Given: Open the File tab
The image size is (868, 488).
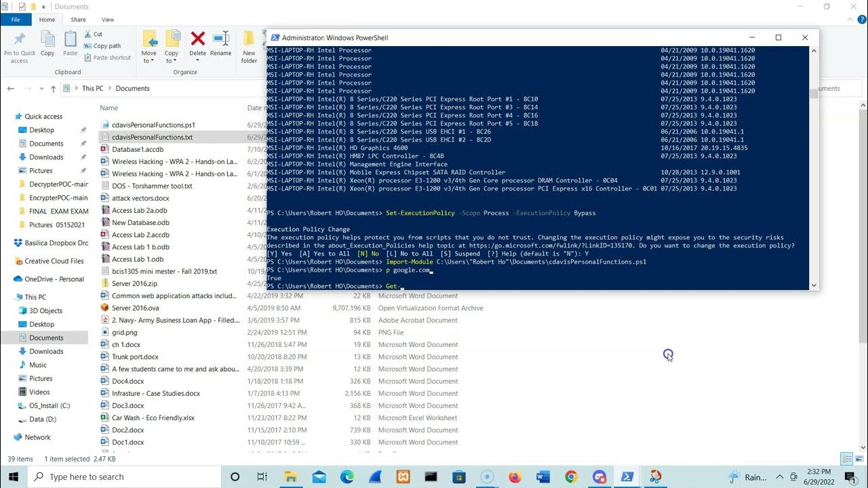Looking at the screenshot, I should coord(16,20).
